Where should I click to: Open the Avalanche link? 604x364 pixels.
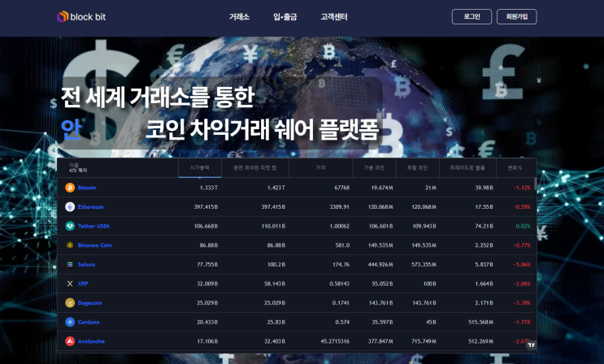pos(91,341)
